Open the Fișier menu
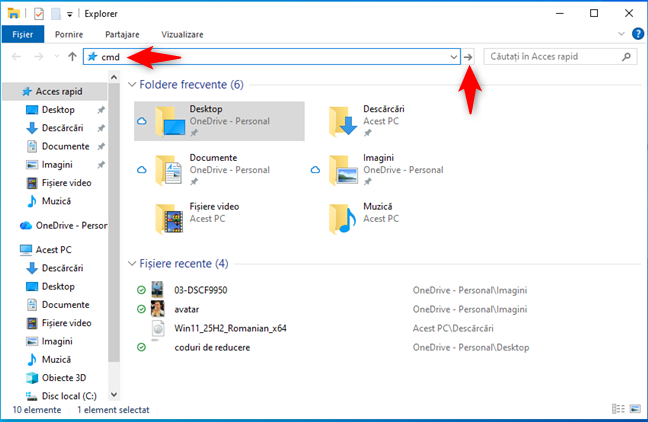Viewport: 648px width, 422px height. 23,34
